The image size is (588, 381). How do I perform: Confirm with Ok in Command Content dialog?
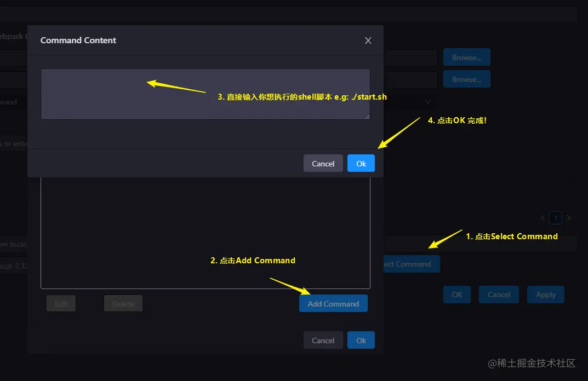click(x=361, y=163)
